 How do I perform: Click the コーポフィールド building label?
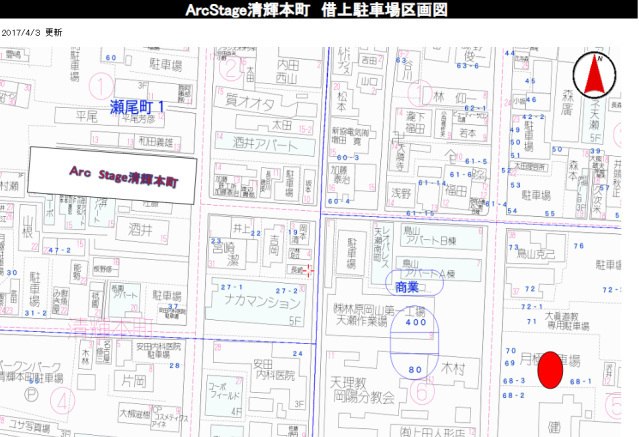point(224,390)
